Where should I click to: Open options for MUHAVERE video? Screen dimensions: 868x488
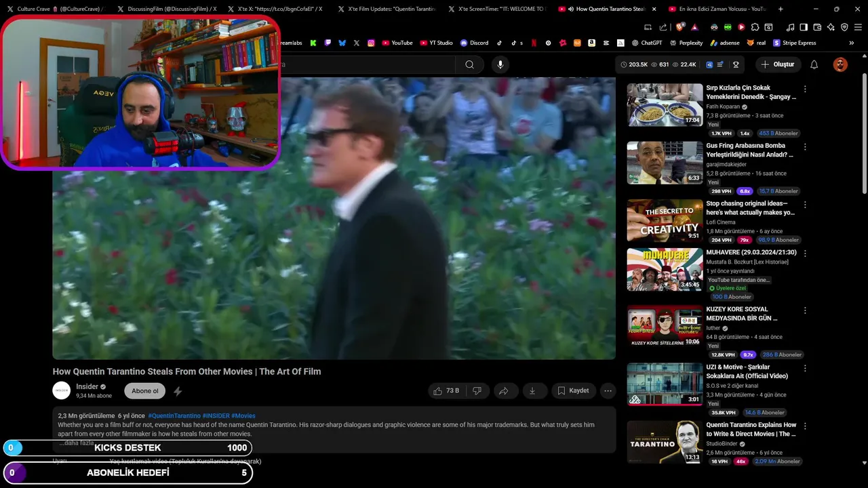tap(805, 253)
